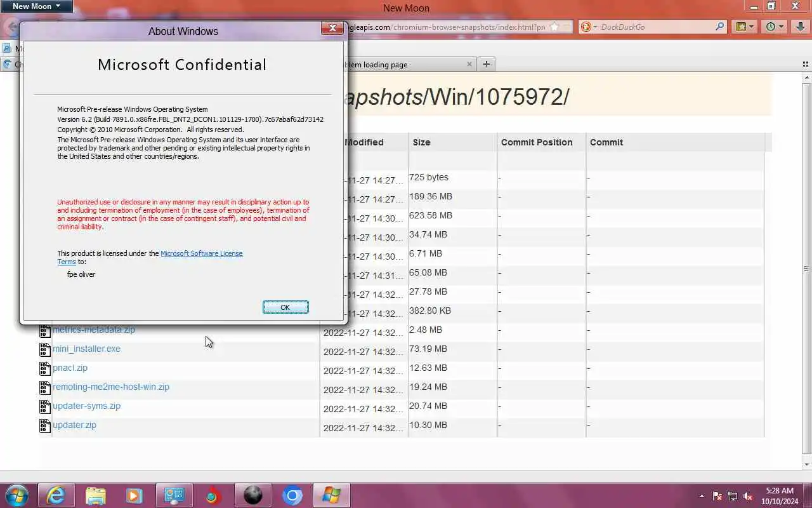The width and height of the screenshot is (812, 508).
Task: Click the scrollbar down arrow
Action: pos(806,464)
